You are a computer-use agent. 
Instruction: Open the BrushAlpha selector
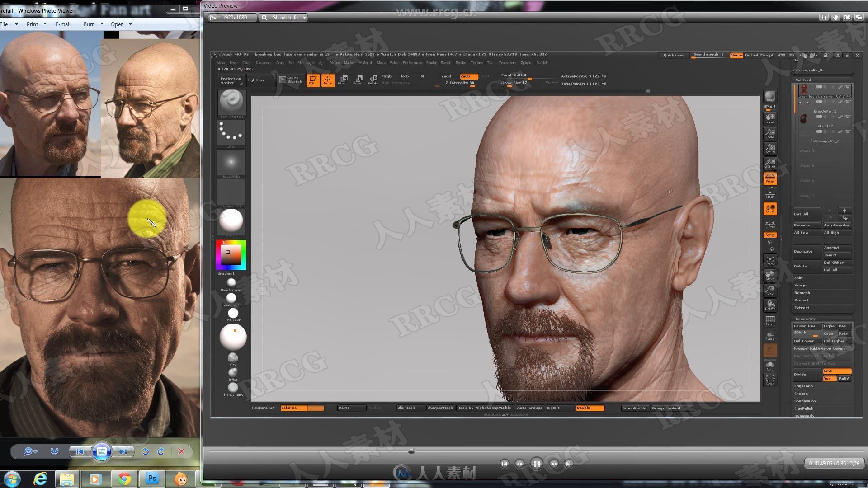[231, 163]
